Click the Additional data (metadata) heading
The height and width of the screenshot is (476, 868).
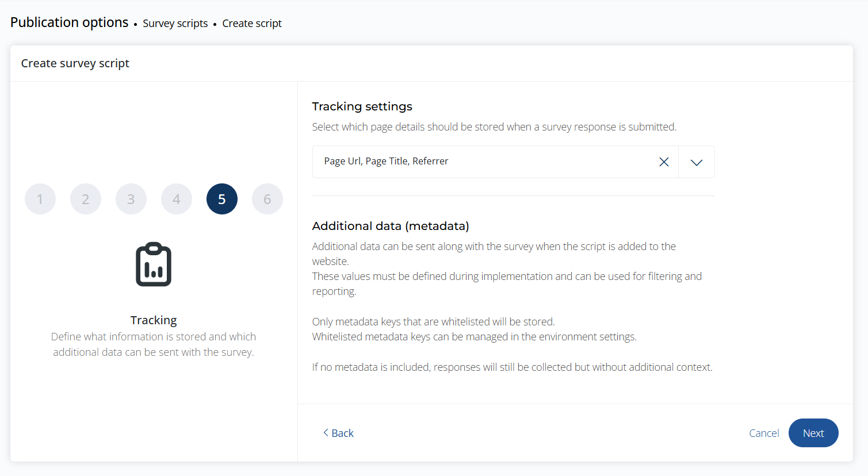point(391,226)
